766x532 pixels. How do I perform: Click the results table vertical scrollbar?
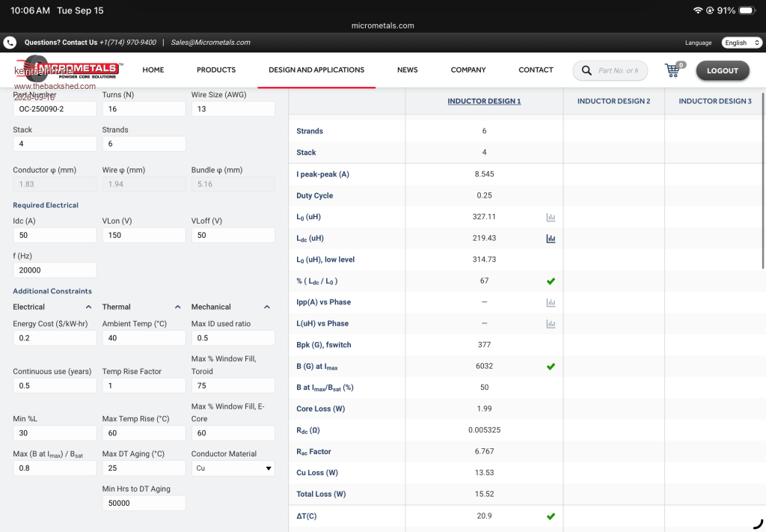pyautogui.click(x=763, y=180)
